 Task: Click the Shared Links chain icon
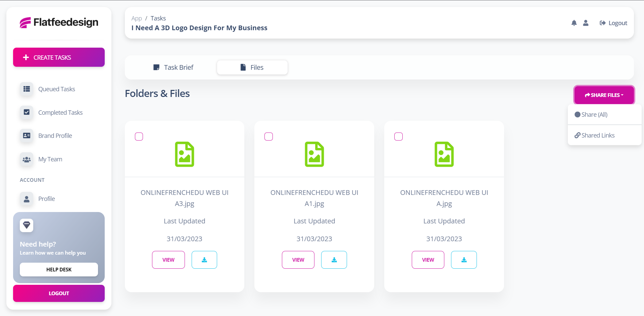[x=578, y=135]
